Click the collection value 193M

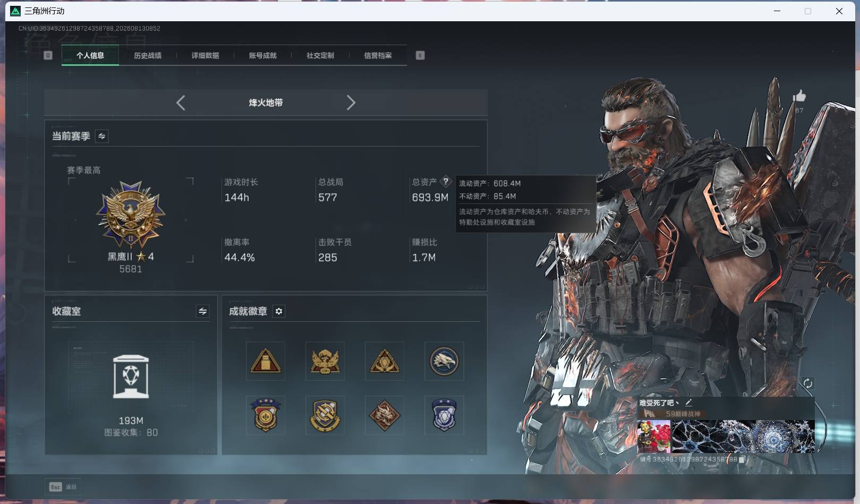(x=131, y=421)
